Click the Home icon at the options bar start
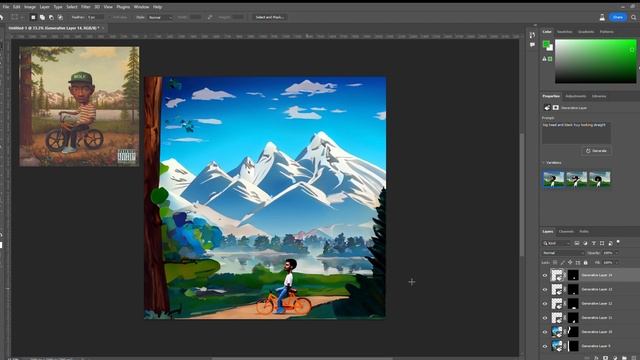Viewport: 640px width, 360px height. (x=2, y=17)
